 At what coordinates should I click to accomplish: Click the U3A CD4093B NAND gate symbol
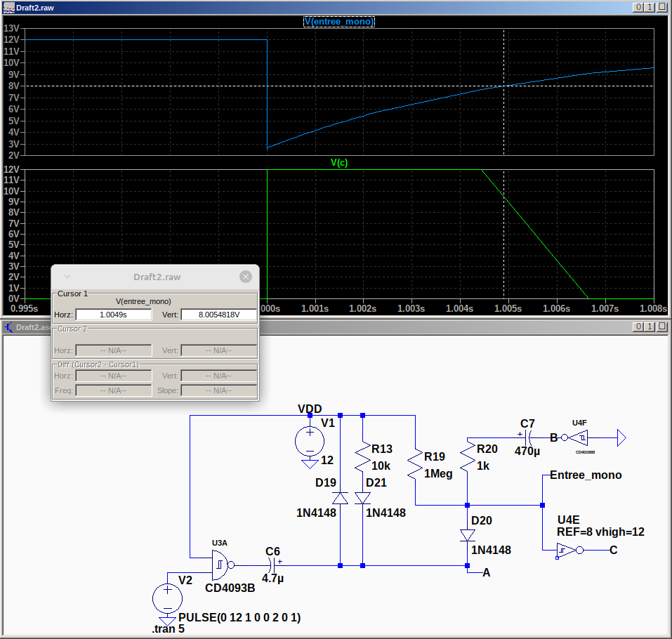point(221,564)
